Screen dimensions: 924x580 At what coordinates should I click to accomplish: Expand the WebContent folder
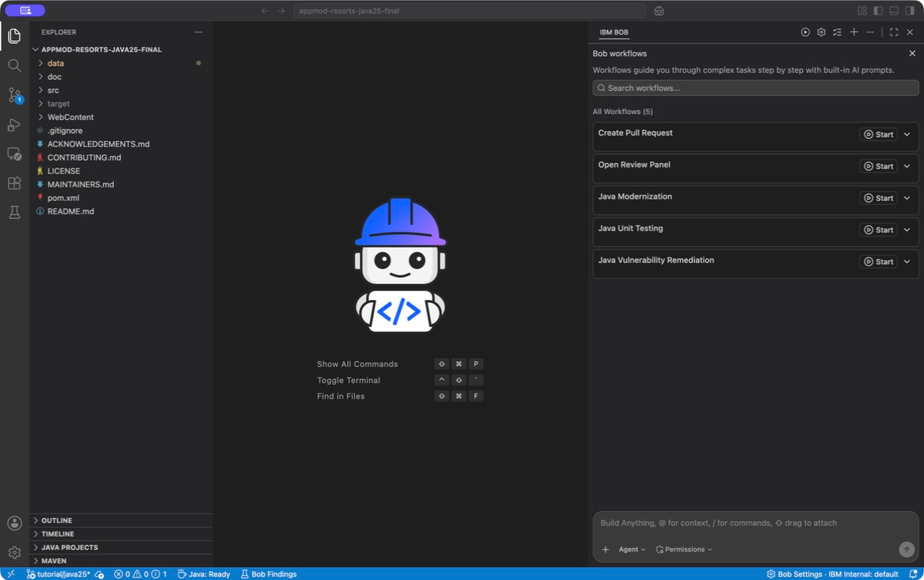coord(121,117)
